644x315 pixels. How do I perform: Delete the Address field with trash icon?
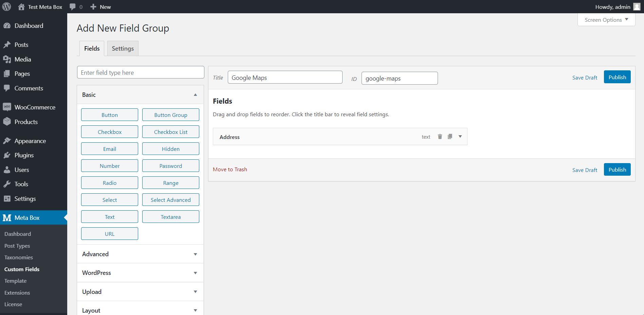[x=440, y=137]
